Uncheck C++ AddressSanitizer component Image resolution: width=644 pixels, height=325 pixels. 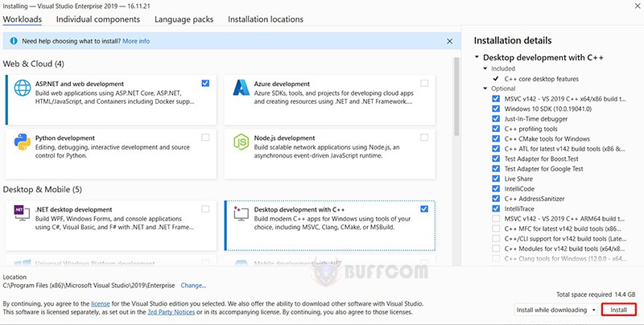tap(496, 199)
